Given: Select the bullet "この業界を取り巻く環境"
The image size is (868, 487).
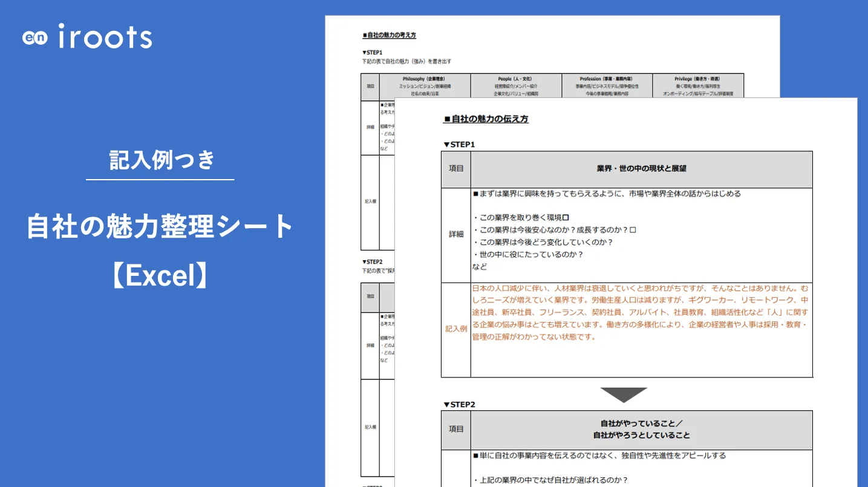Looking at the screenshot, I should click(x=521, y=217).
